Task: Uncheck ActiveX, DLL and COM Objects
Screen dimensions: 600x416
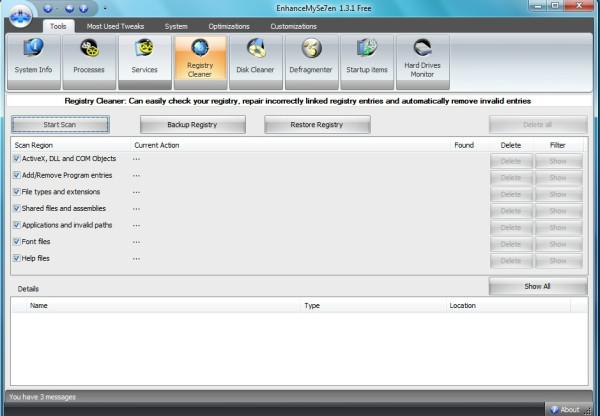Action: pos(17,159)
